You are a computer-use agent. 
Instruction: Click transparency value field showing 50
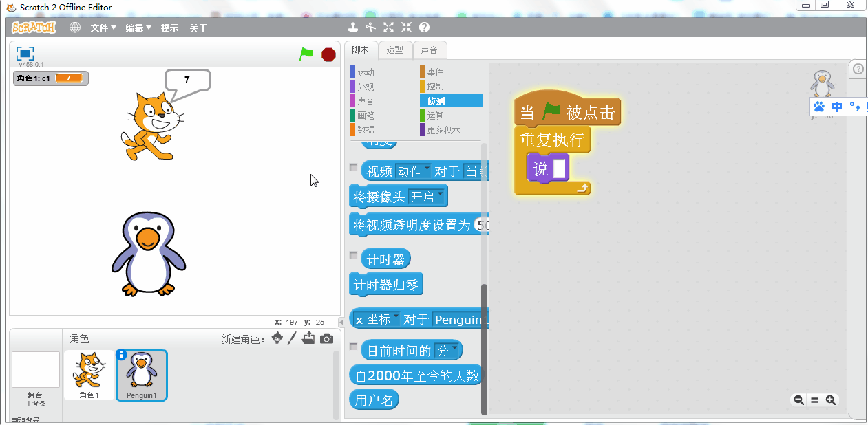[483, 225]
